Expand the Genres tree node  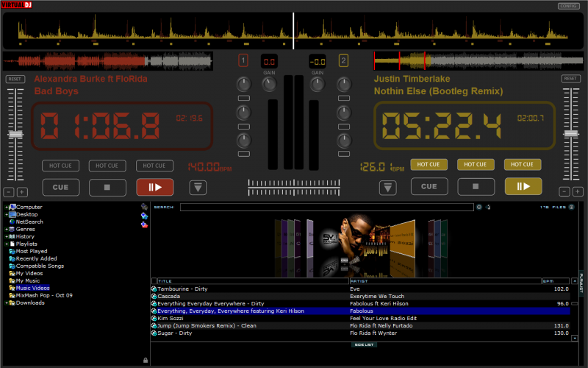pyautogui.click(x=7, y=229)
